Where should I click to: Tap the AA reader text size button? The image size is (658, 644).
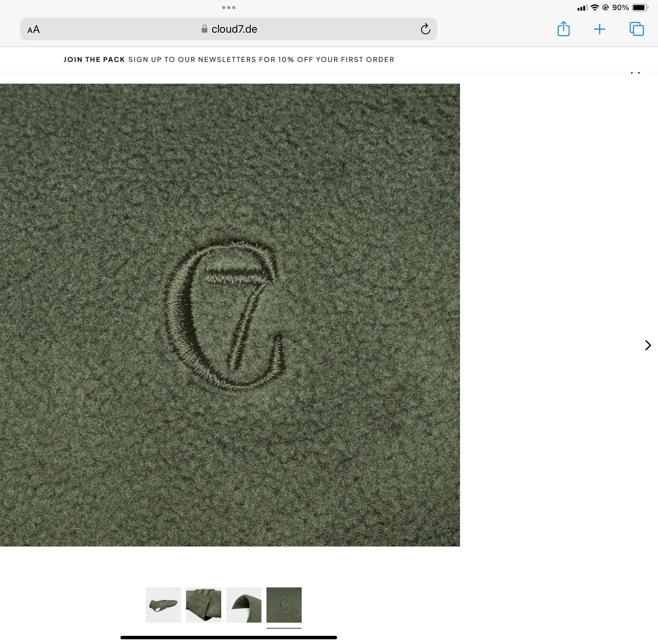(x=33, y=30)
